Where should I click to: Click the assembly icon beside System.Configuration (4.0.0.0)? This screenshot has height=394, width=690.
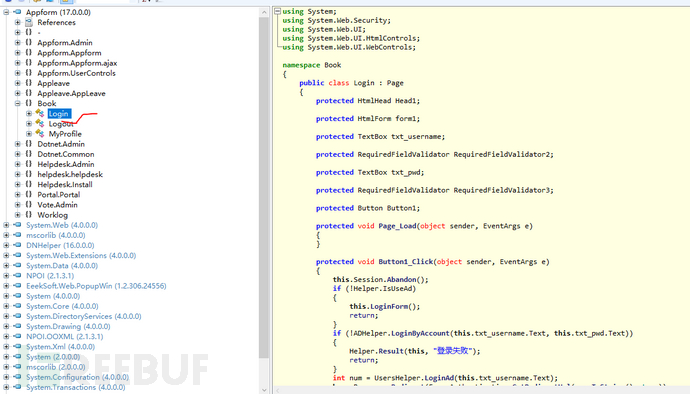click(x=17, y=377)
